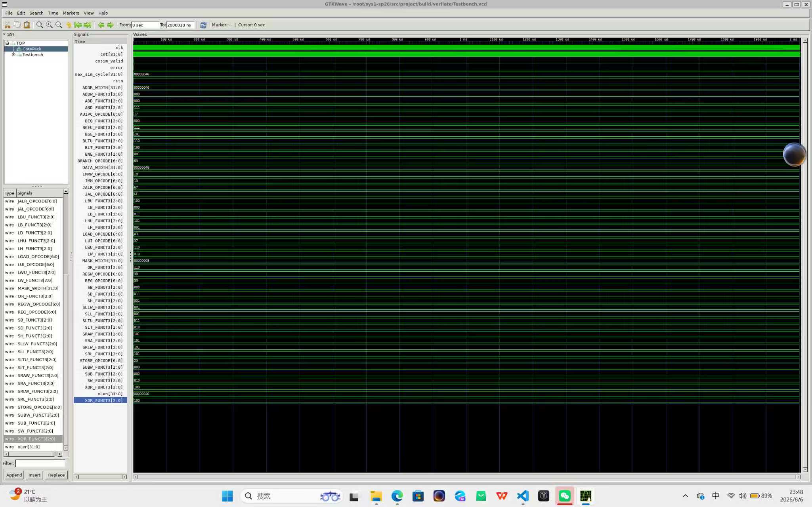Open the Markers menu
The width and height of the screenshot is (812, 507).
(x=71, y=13)
